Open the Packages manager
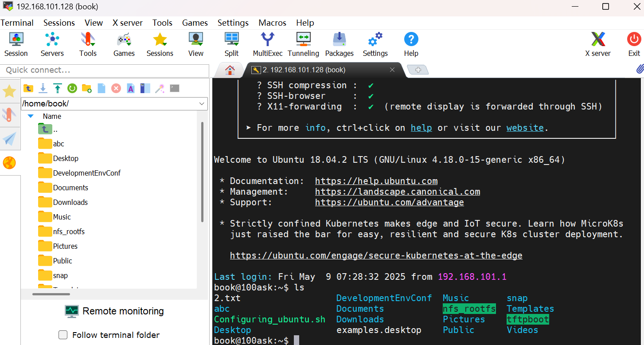This screenshot has height=345, width=644. pyautogui.click(x=340, y=45)
